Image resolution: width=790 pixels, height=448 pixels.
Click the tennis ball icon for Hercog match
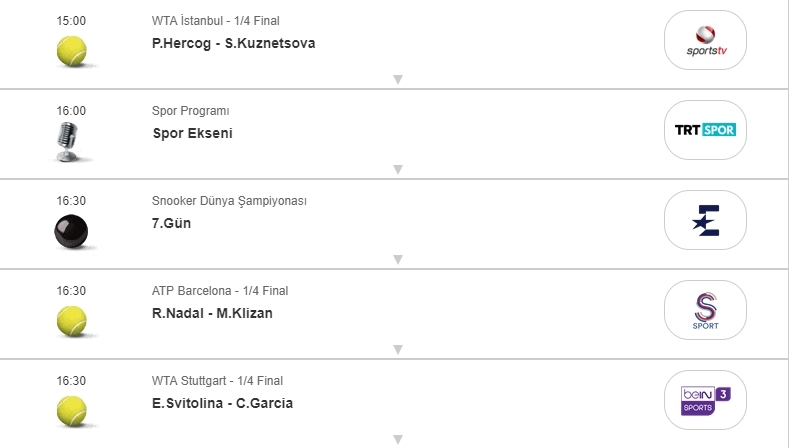tap(71, 51)
